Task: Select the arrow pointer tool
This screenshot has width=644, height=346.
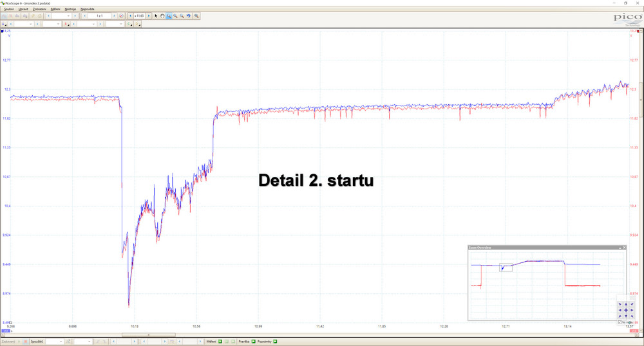Action: point(155,15)
